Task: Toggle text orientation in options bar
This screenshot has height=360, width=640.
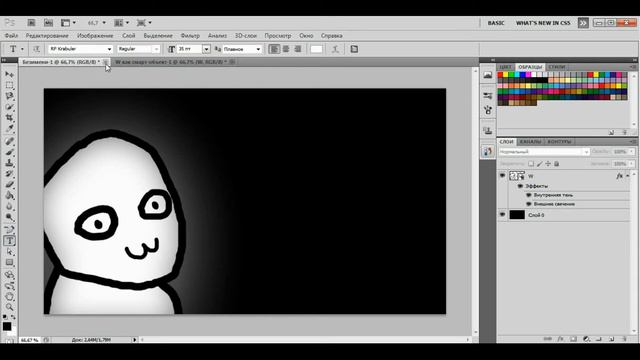Action: tap(36, 49)
